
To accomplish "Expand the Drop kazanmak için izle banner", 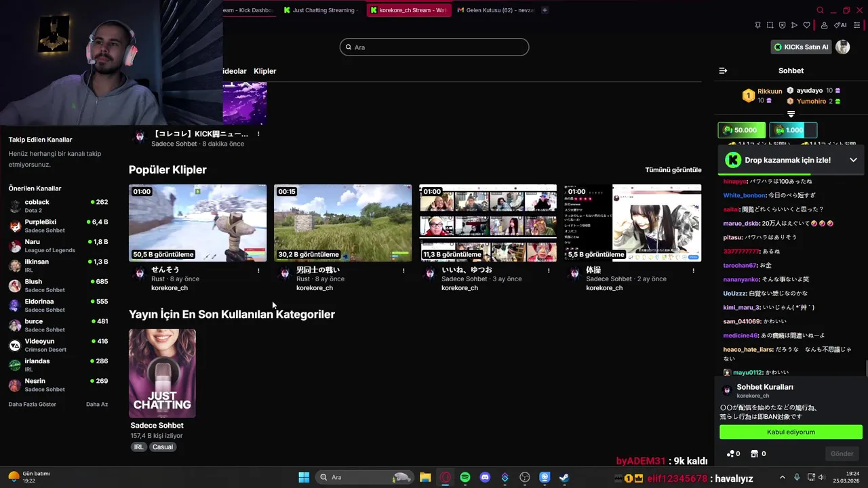I will 853,160.
